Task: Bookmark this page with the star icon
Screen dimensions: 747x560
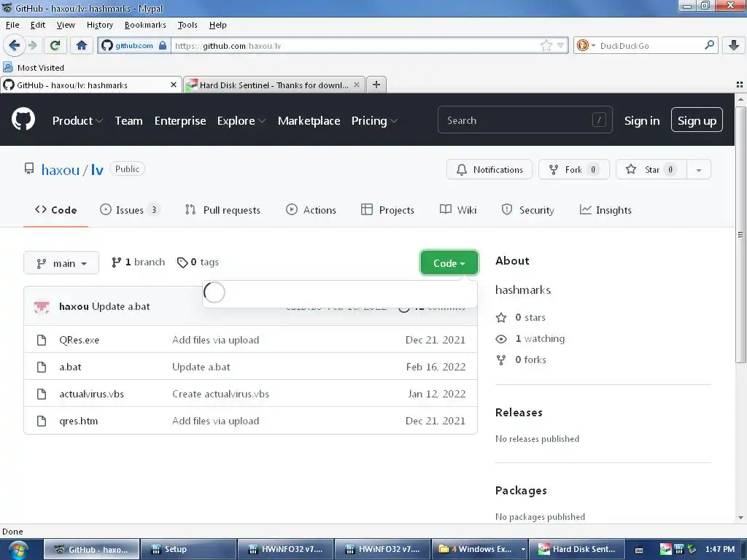Action: coord(546,46)
